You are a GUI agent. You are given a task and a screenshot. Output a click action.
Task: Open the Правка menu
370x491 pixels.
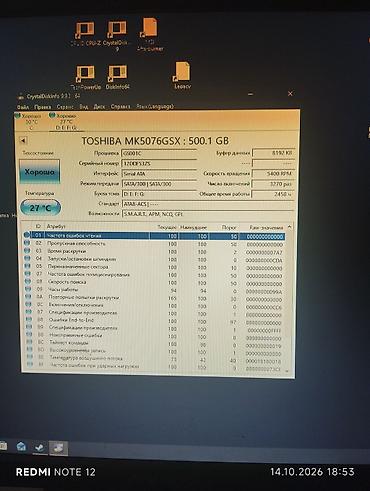(x=43, y=107)
